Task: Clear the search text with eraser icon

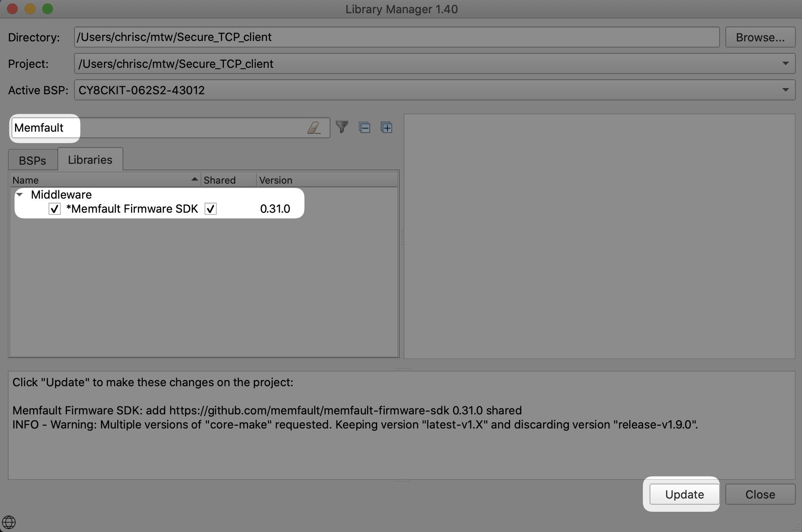Action: pos(314,128)
